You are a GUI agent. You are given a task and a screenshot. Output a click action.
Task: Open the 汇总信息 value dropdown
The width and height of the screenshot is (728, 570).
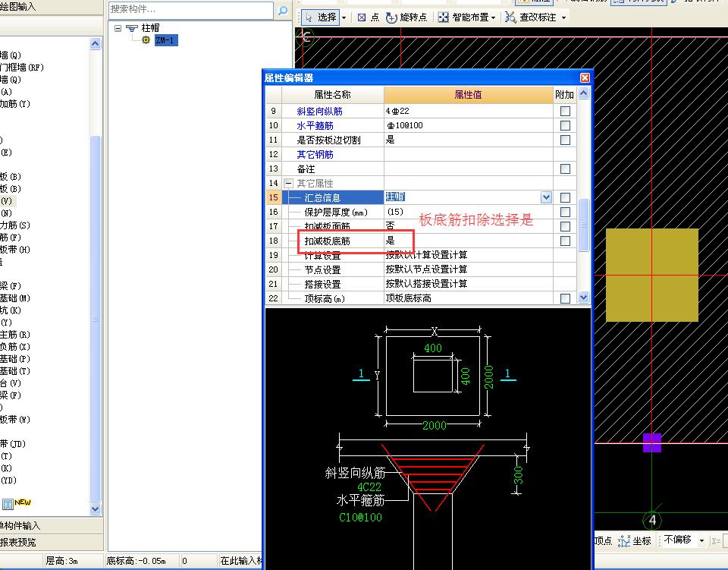pyautogui.click(x=546, y=197)
